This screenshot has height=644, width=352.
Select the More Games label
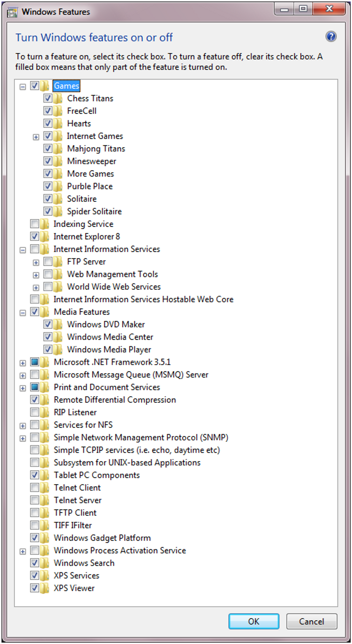(90, 174)
